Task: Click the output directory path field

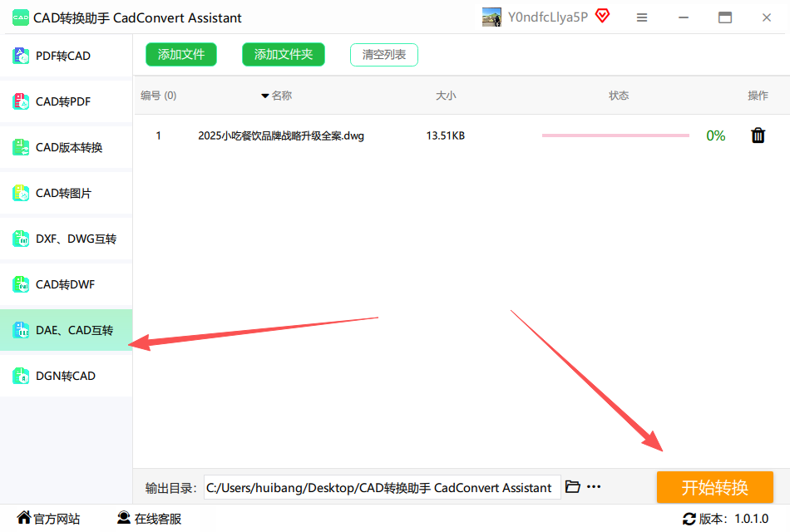Action: coord(380,487)
